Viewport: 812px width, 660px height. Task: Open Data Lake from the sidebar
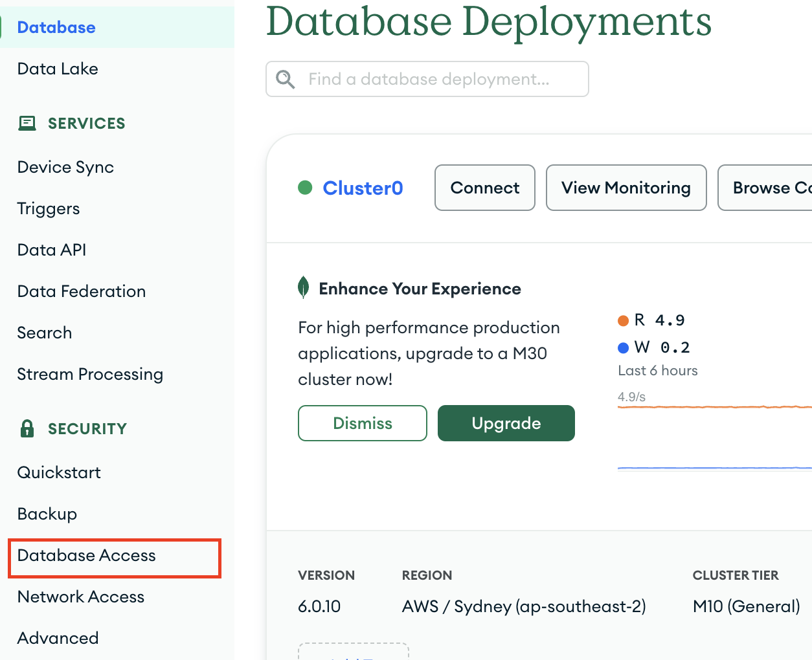58,69
